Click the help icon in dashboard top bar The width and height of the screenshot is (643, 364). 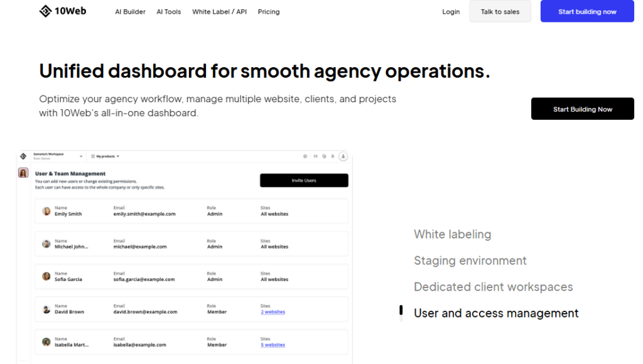pos(305,156)
